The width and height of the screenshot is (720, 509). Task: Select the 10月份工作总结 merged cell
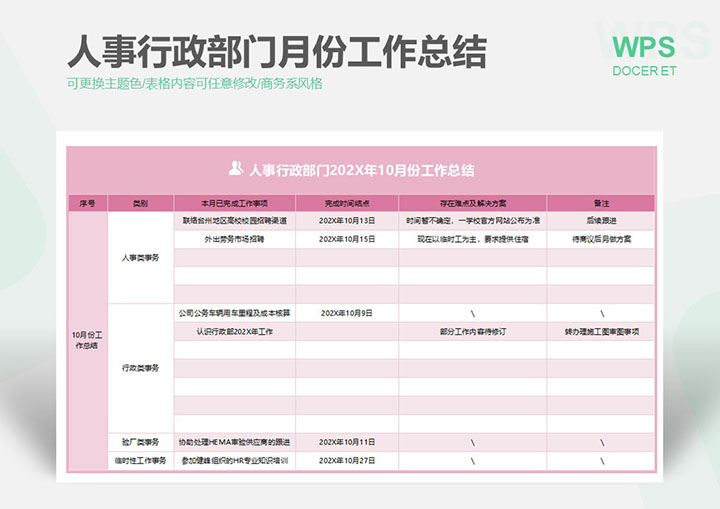coord(87,339)
